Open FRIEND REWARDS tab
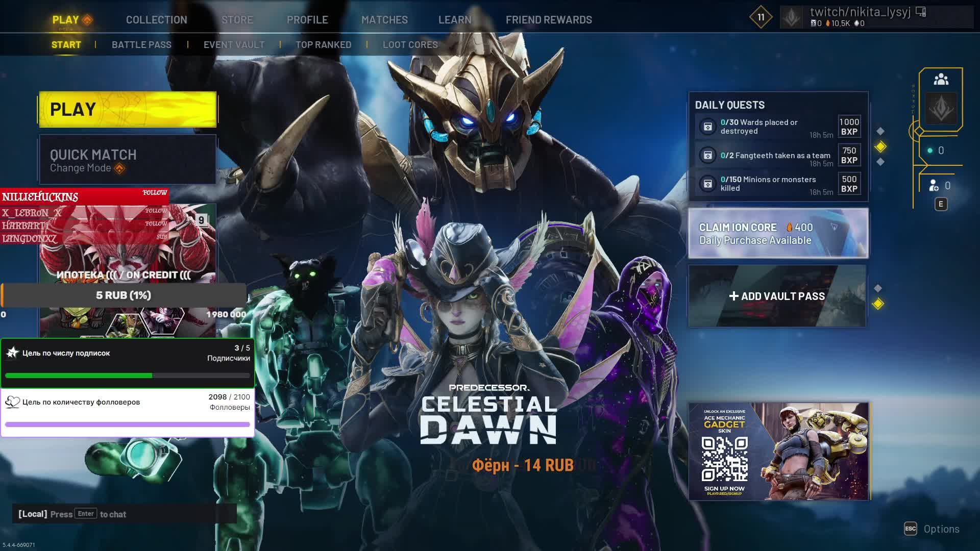 click(x=549, y=20)
